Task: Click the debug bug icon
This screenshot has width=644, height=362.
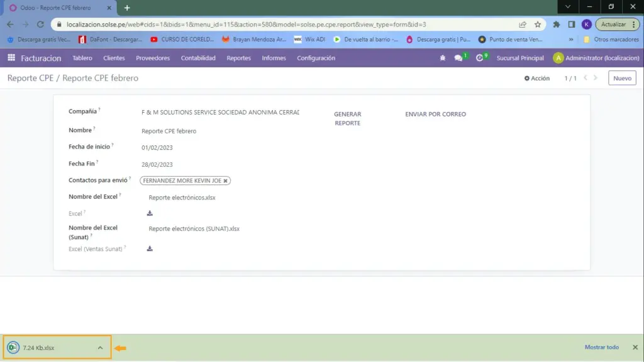Action: coord(443,58)
